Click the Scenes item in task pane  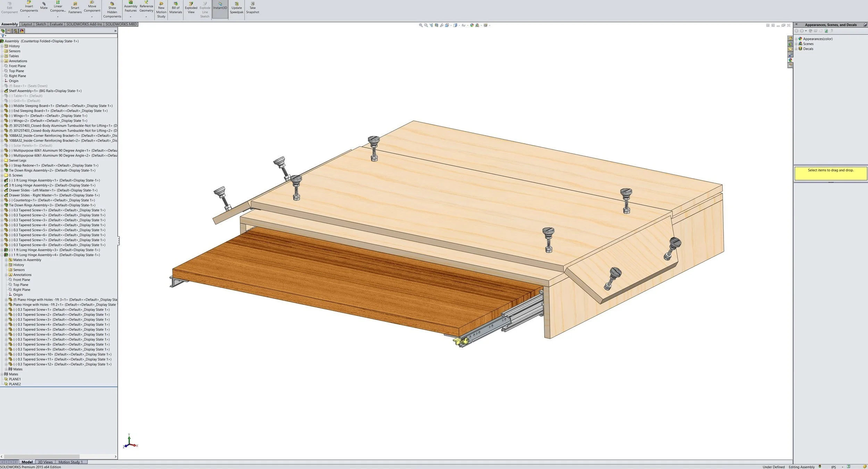[x=808, y=44]
